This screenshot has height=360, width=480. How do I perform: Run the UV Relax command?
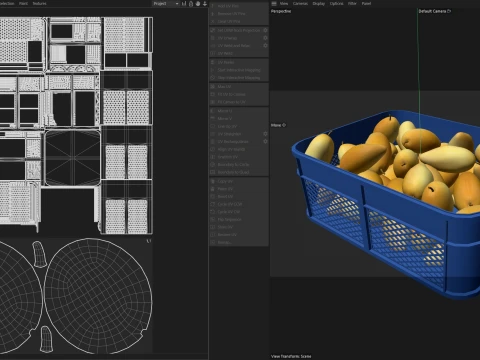point(239,62)
